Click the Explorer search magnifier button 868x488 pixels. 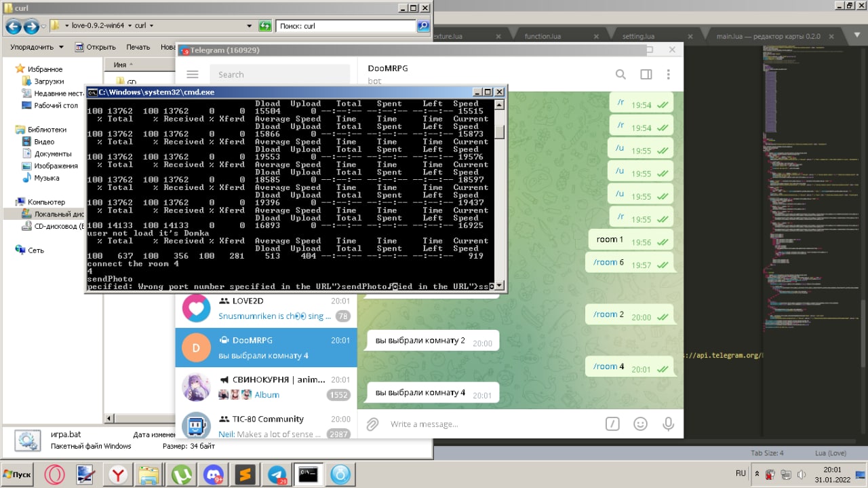point(422,26)
